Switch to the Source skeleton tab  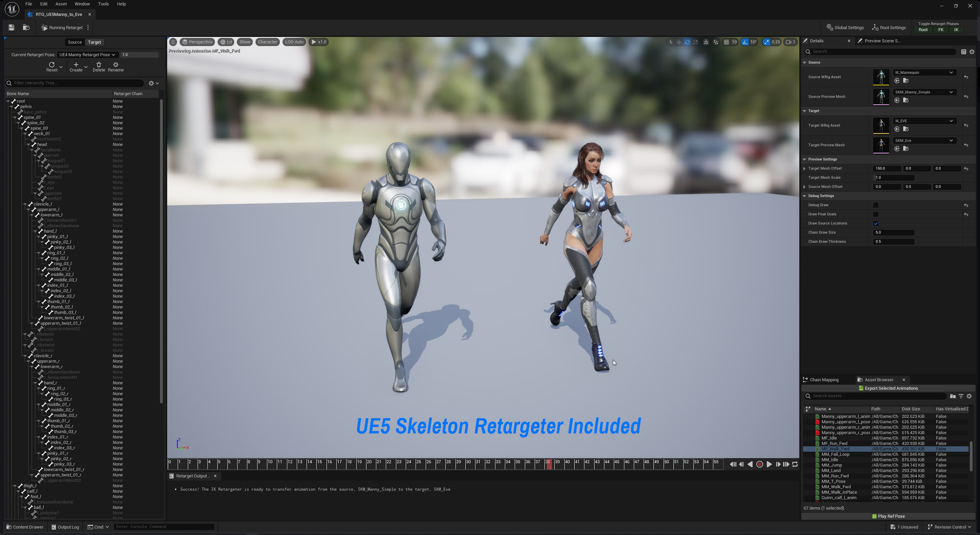[74, 42]
